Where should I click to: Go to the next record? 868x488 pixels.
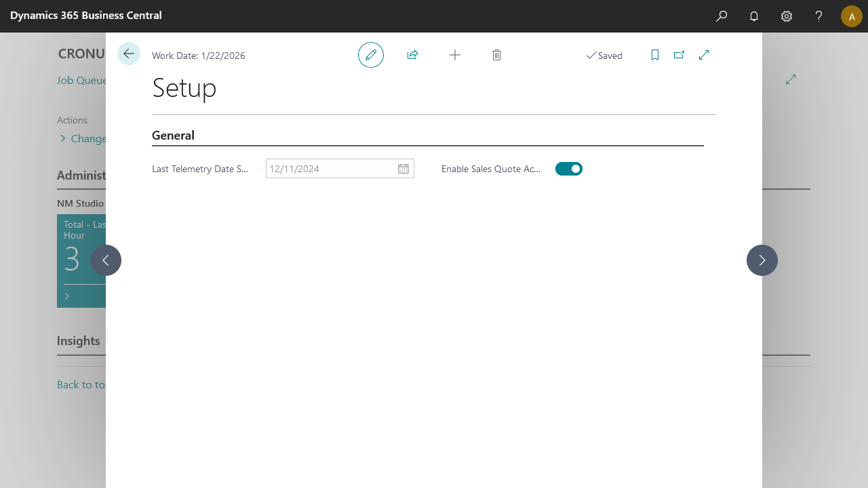762,260
